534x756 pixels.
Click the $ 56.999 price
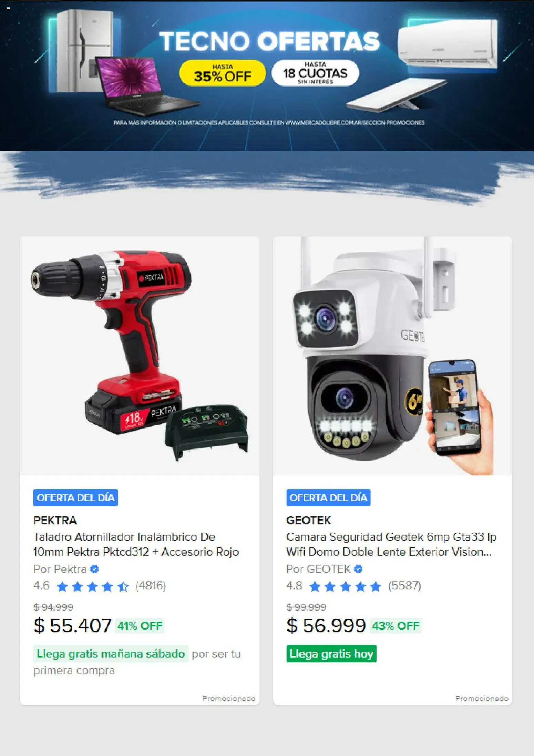(x=326, y=625)
